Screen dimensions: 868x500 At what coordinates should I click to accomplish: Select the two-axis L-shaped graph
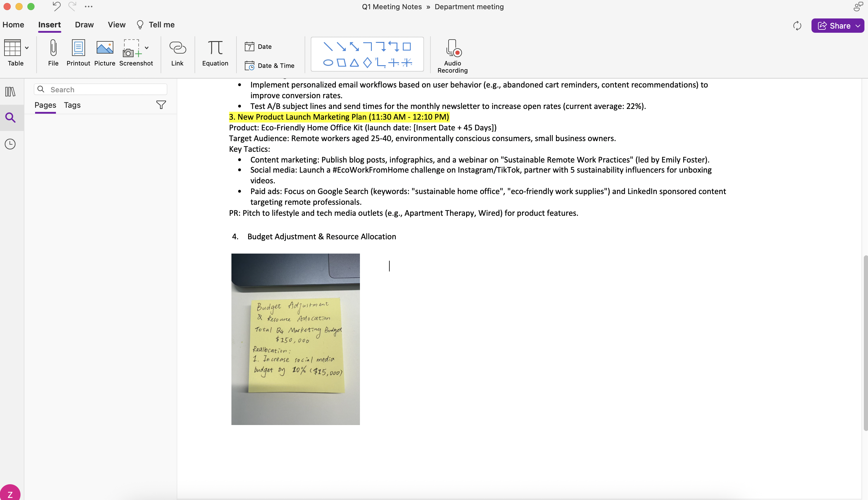pos(381,62)
